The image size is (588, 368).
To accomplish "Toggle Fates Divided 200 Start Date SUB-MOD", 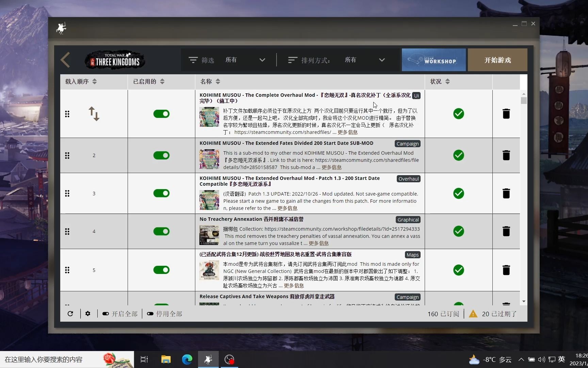I will click(x=161, y=155).
